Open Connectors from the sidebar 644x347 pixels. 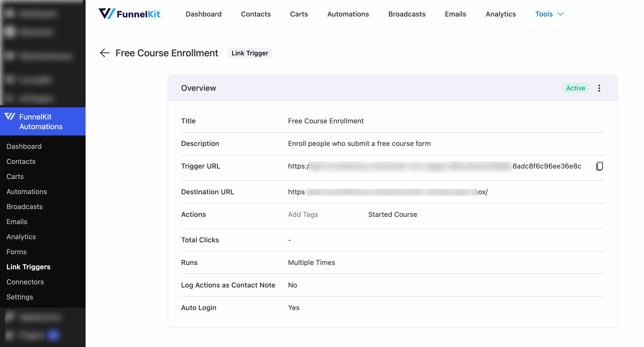coord(25,282)
